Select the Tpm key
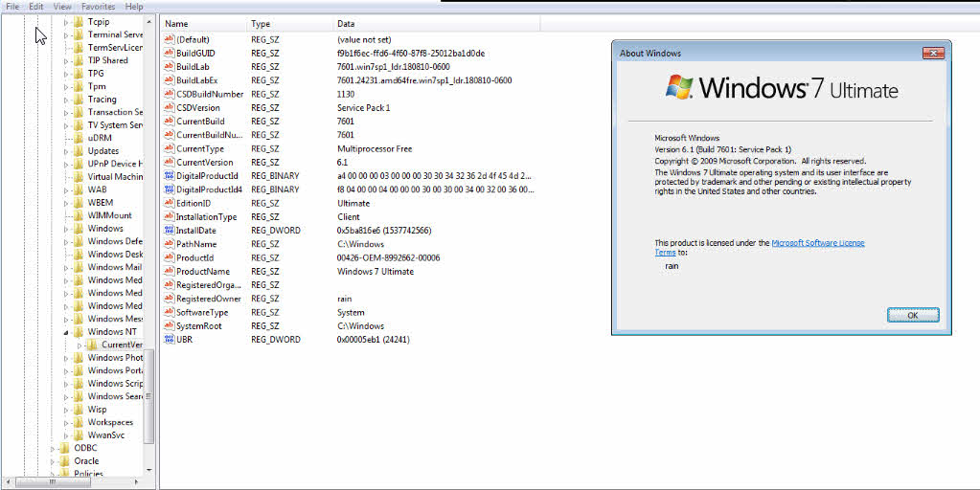980x490 pixels. [x=96, y=87]
